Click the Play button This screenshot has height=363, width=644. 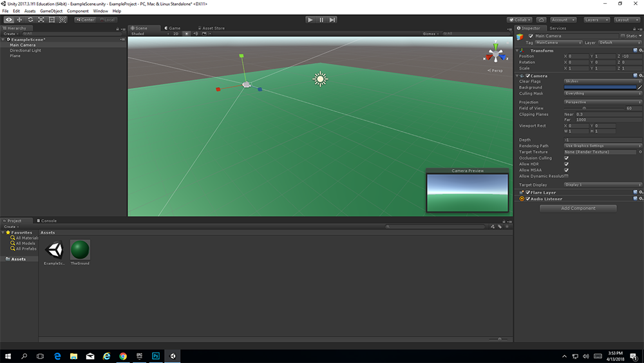(x=310, y=20)
